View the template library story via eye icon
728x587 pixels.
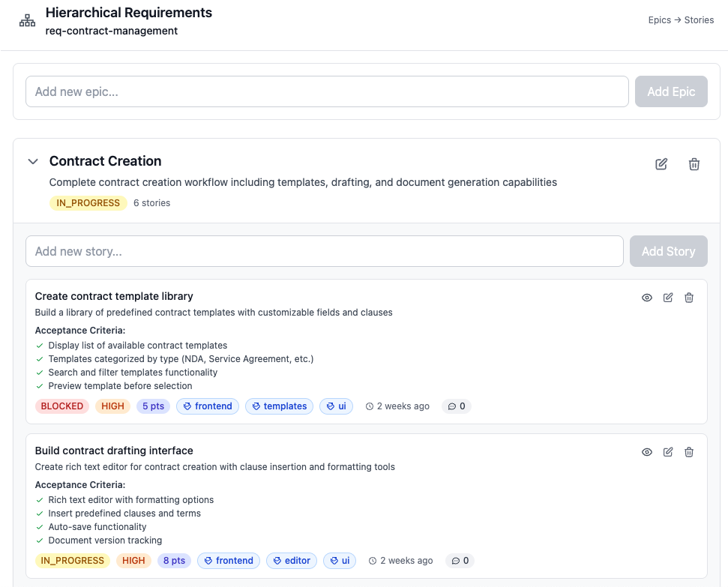click(646, 298)
